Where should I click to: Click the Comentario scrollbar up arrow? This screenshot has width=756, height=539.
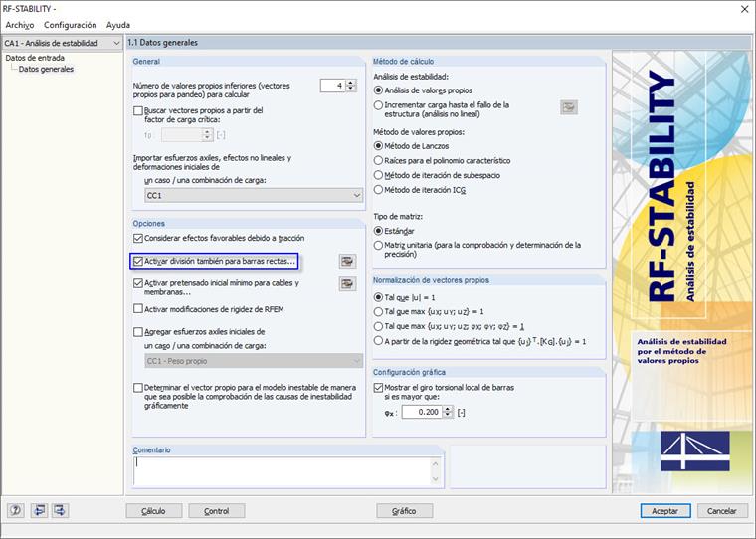pyautogui.click(x=436, y=463)
